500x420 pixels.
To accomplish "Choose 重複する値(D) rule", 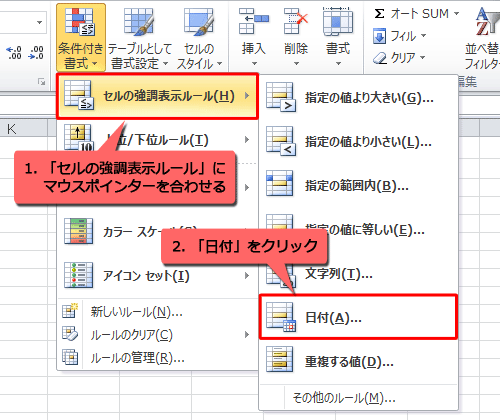I will pyautogui.click(x=358, y=361).
